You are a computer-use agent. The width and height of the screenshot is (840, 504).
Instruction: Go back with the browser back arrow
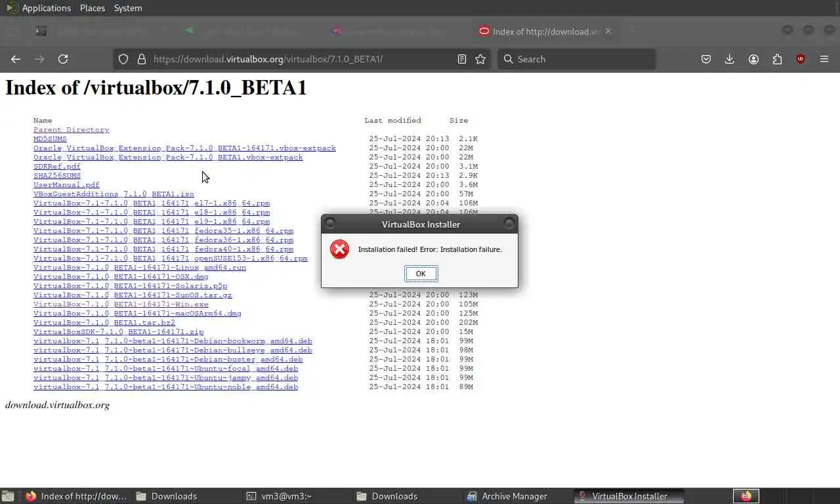point(16,59)
